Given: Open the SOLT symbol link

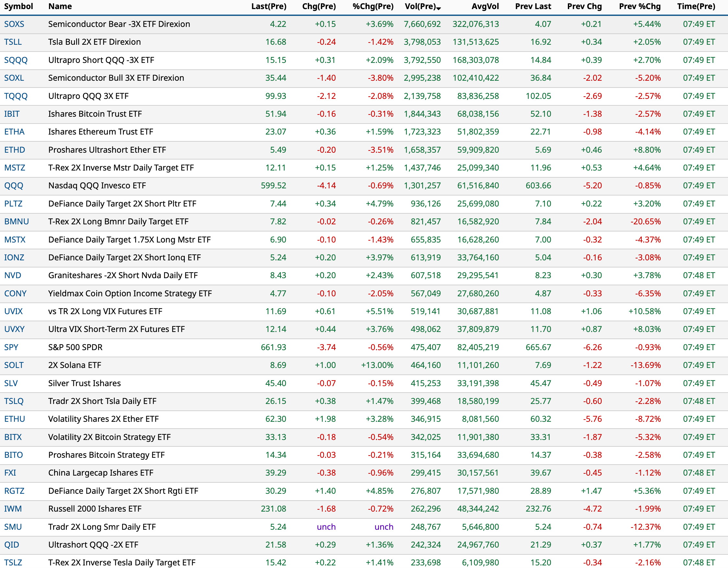Looking at the screenshot, I should (x=14, y=365).
